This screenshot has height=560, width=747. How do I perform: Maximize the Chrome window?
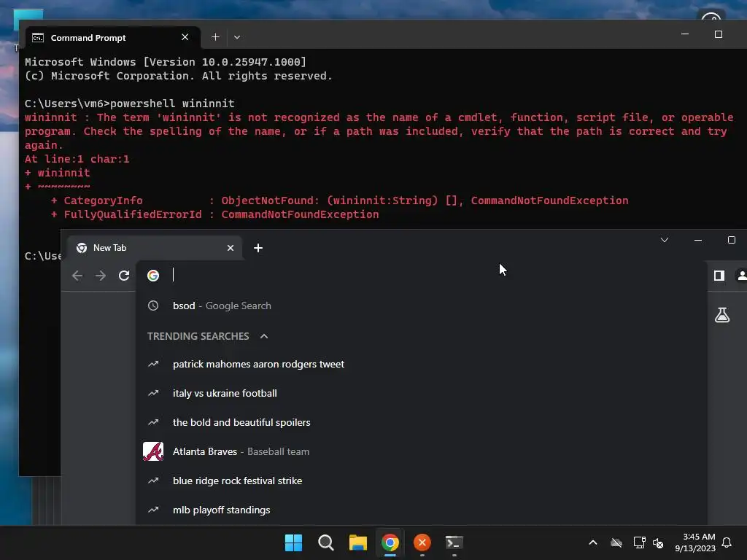[x=731, y=240]
